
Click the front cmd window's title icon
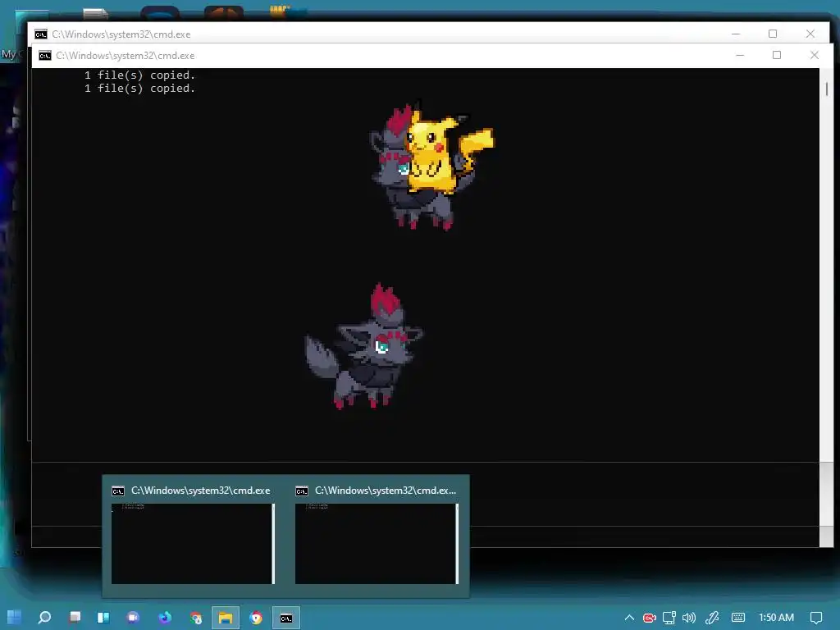[45, 56]
